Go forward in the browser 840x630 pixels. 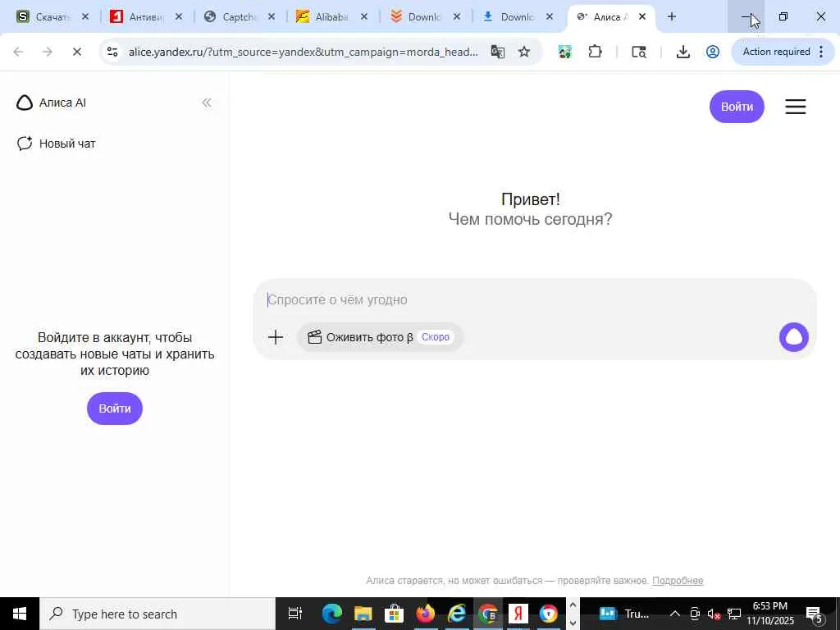[x=47, y=52]
